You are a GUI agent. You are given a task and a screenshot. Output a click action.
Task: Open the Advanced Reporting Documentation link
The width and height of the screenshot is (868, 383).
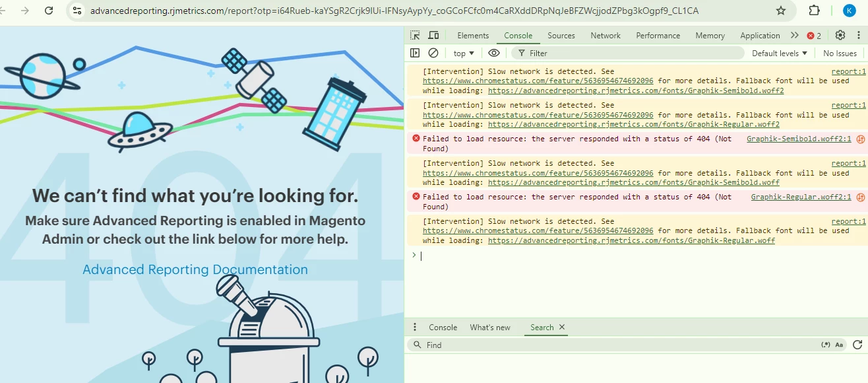[x=195, y=269]
